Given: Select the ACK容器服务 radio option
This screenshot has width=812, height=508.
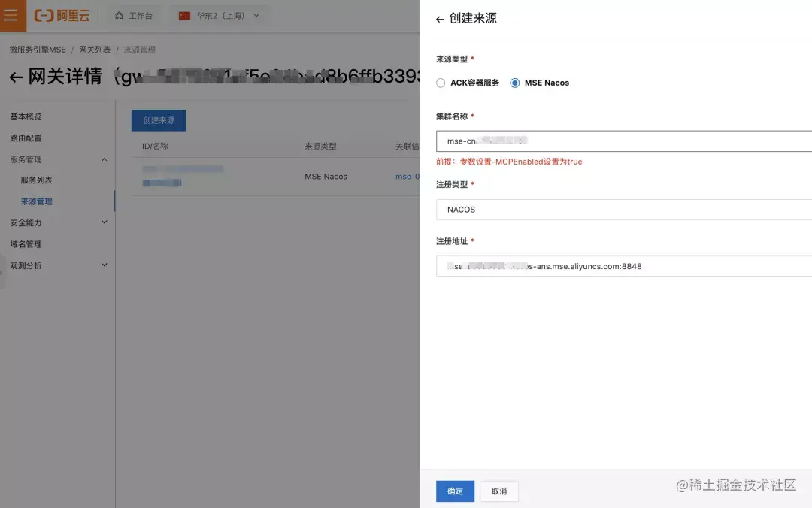Looking at the screenshot, I should pos(441,83).
